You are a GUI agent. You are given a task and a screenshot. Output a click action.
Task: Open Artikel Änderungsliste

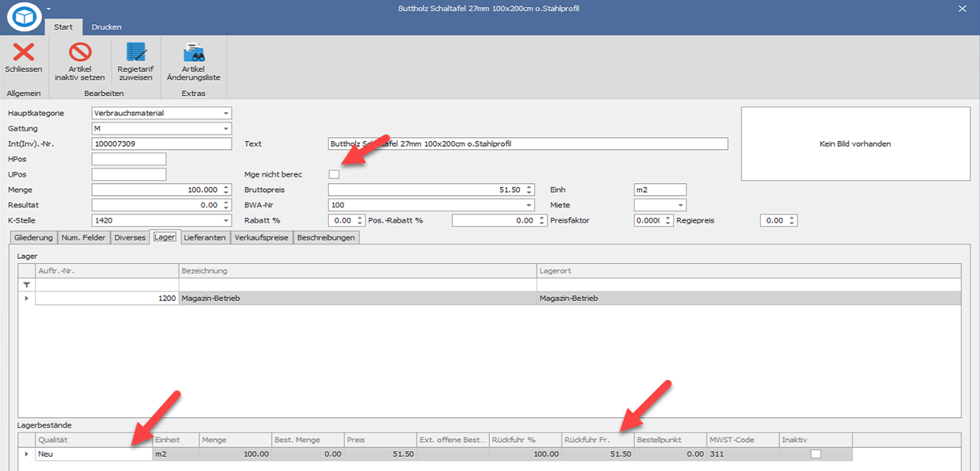pos(193,52)
